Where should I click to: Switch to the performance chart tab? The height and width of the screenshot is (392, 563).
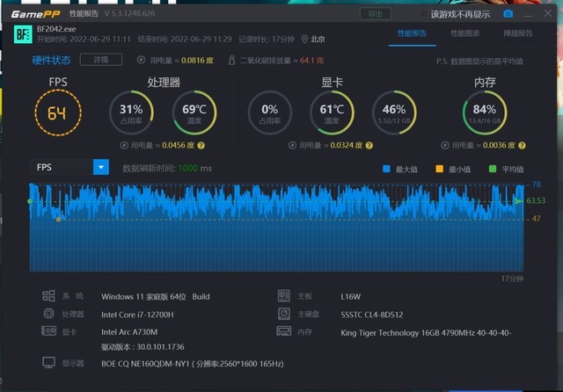pos(465,33)
